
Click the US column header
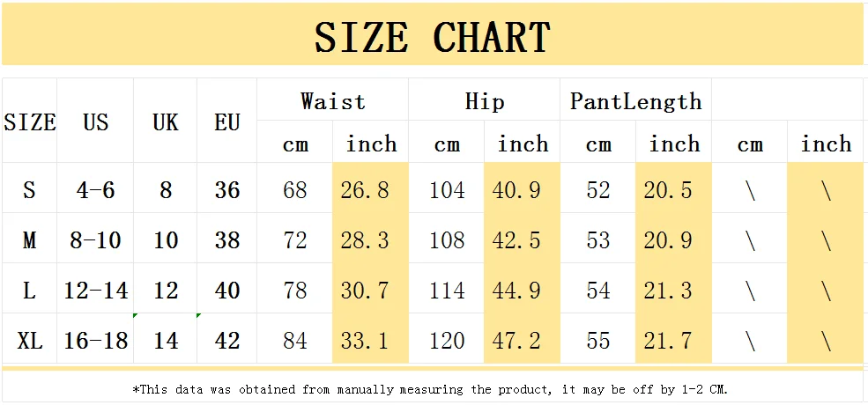95,121
